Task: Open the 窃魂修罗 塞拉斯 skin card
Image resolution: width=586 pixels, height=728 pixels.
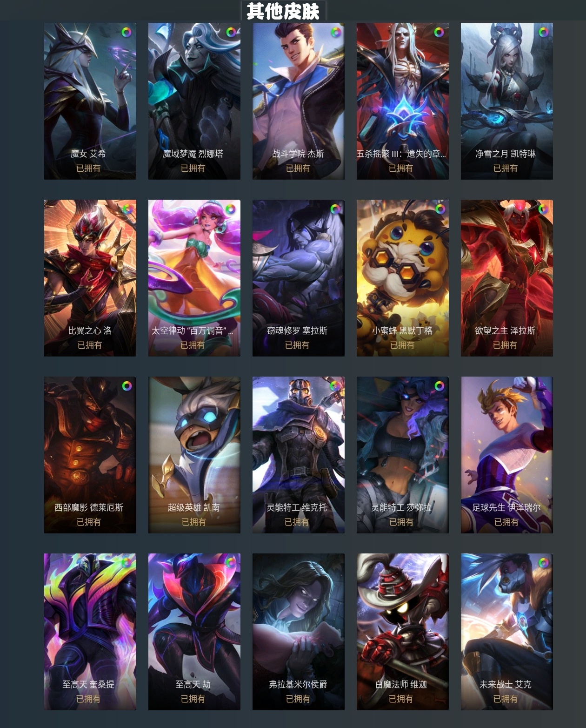Action: pos(299,278)
